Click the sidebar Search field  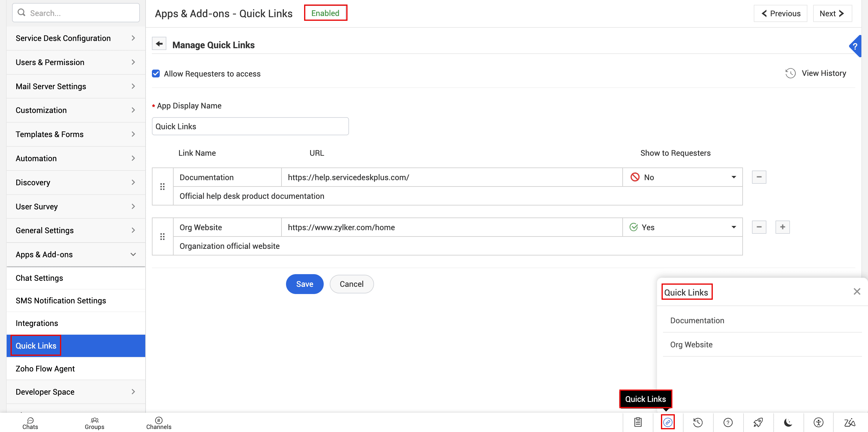[x=76, y=13]
